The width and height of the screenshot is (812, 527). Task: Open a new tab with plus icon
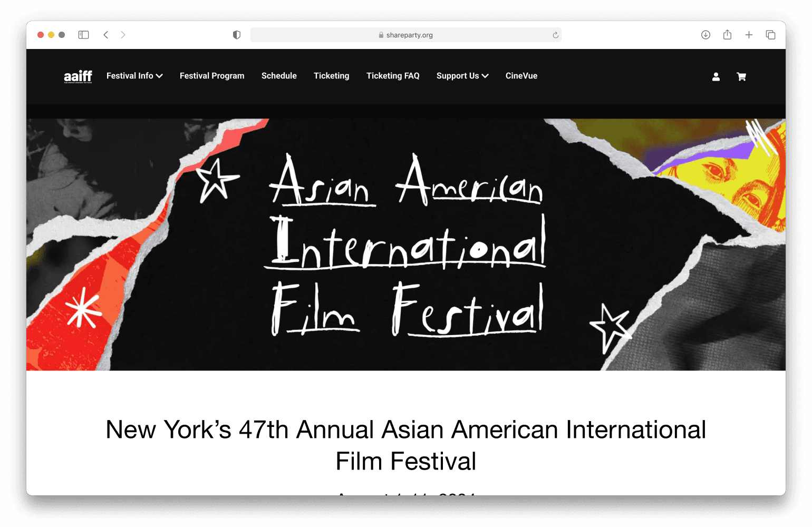[x=749, y=35]
